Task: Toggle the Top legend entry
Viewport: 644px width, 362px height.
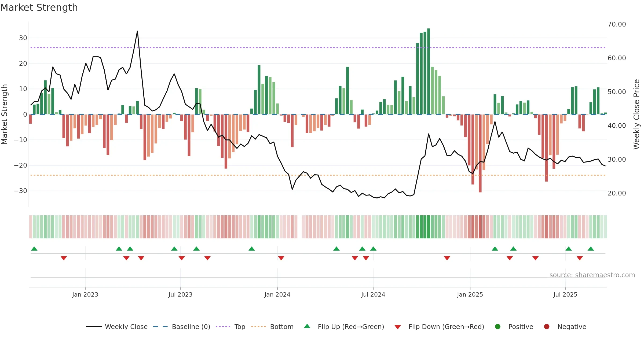Action: pyautogui.click(x=230, y=327)
